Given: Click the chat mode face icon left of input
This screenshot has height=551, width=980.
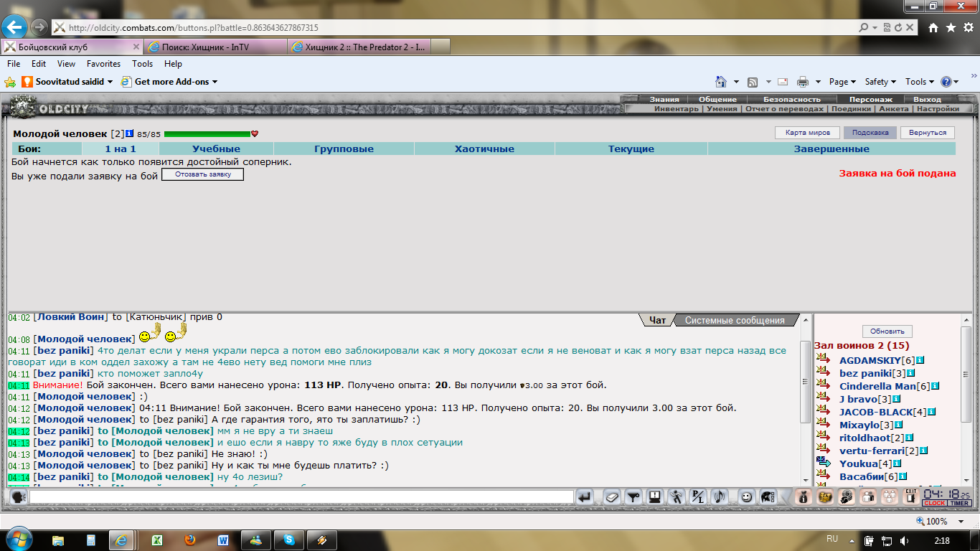Looking at the screenshot, I should tap(19, 496).
